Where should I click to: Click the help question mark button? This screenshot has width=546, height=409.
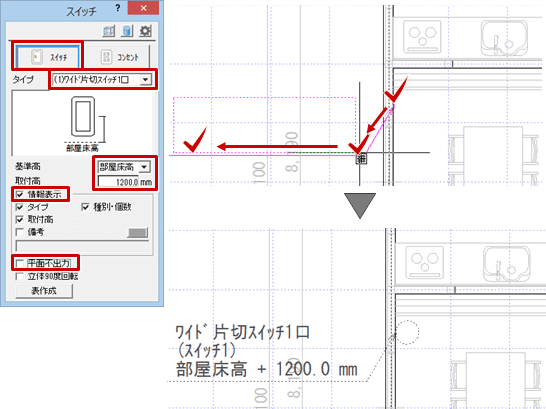pos(118,8)
